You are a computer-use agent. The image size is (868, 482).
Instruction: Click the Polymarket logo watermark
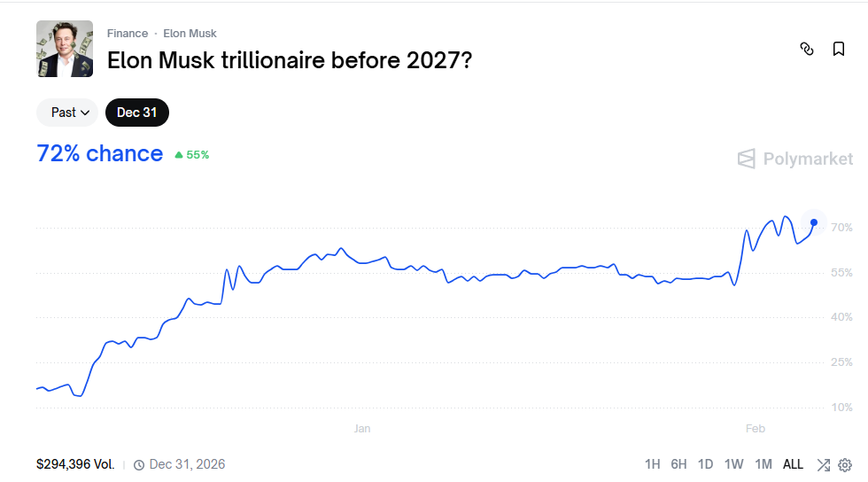pyautogui.click(x=795, y=159)
